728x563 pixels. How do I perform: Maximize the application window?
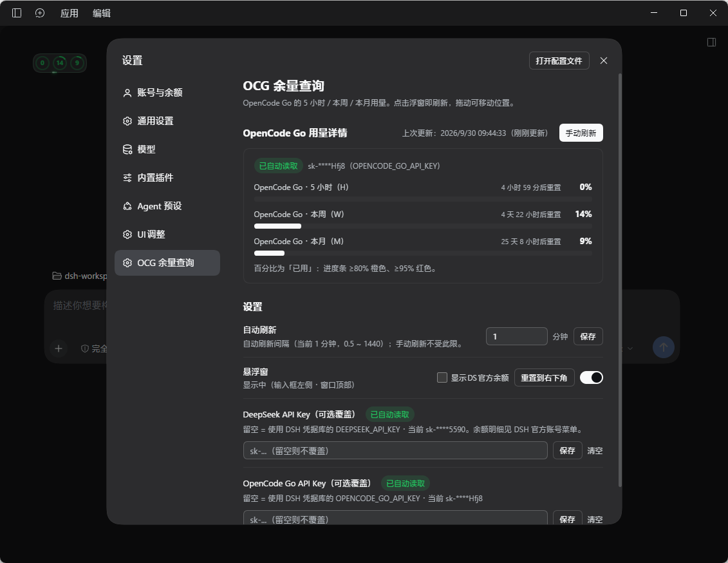684,13
